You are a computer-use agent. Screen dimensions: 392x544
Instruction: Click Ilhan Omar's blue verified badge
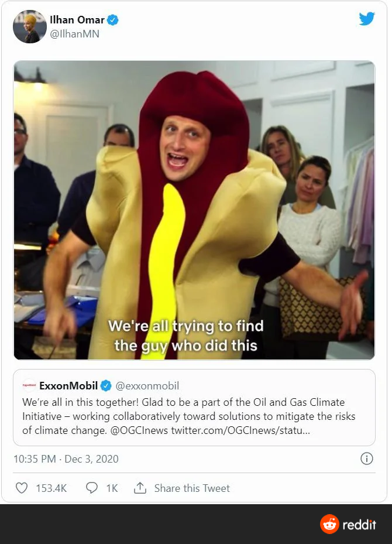(113, 20)
